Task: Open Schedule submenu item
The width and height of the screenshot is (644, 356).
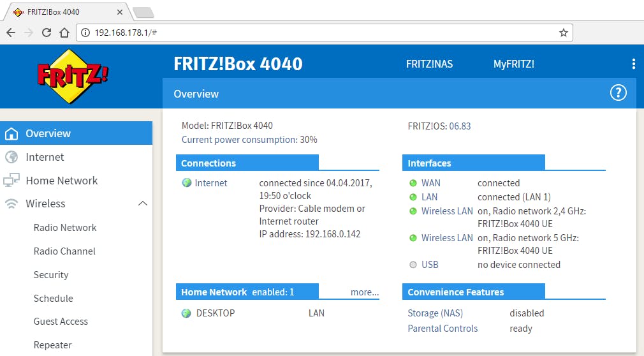Action: tap(54, 299)
